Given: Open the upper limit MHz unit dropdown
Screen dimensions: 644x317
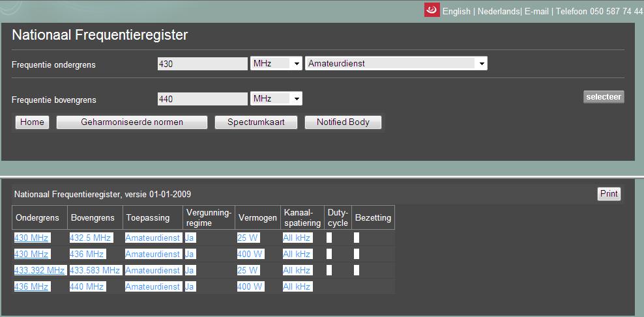Looking at the screenshot, I should pyautogui.click(x=276, y=99).
